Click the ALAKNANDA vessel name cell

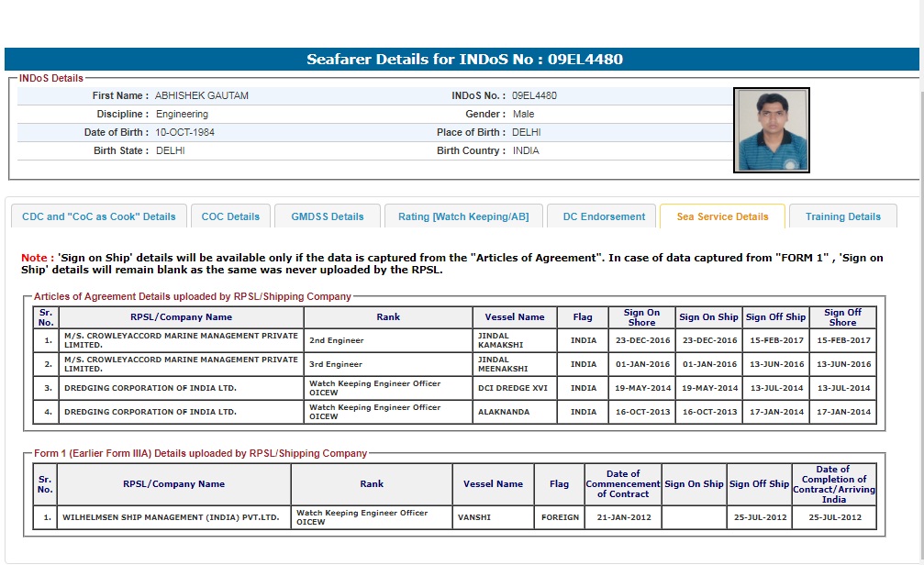[516, 412]
